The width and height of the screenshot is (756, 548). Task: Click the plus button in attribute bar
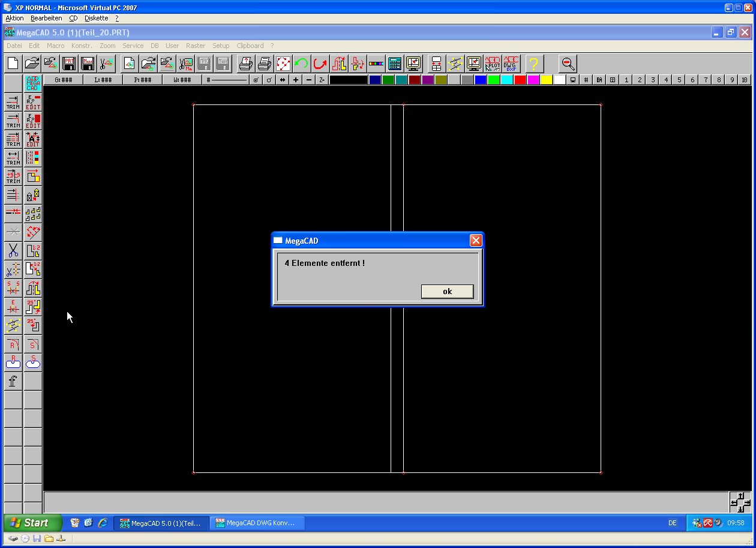pyautogui.click(x=296, y=80)
